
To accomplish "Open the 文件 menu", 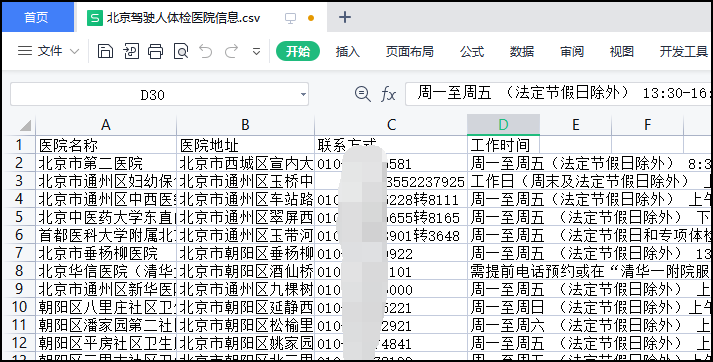I will [50, 51].
